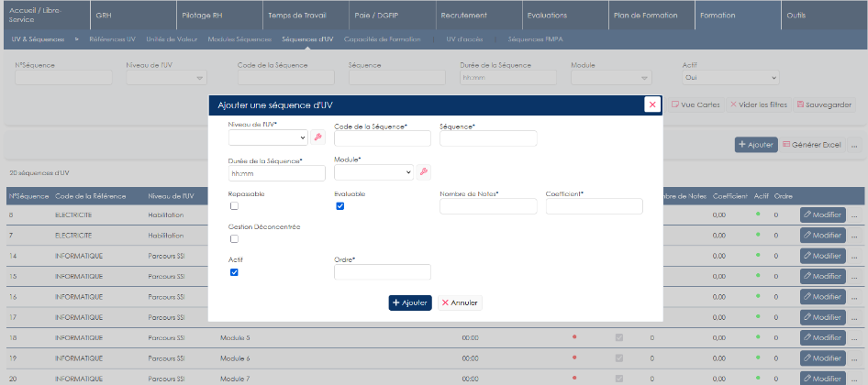
Task: Switch to Modules Séquences tab
Action: tap(239, 39)
